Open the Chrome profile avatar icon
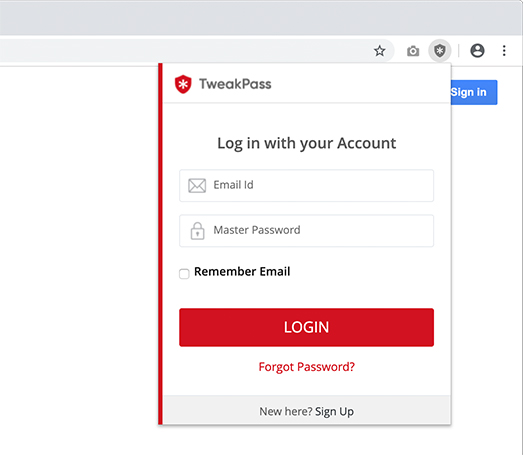This screenshot has width=523, height=455. pos(477,51)
